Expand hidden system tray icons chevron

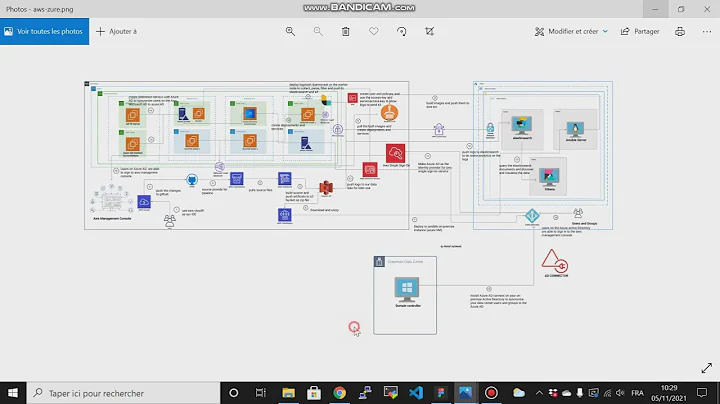pos(539,393)
